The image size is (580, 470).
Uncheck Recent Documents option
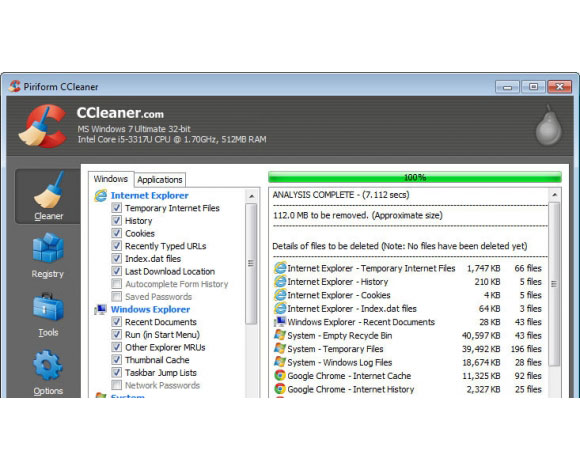click(x=117, y=322)
